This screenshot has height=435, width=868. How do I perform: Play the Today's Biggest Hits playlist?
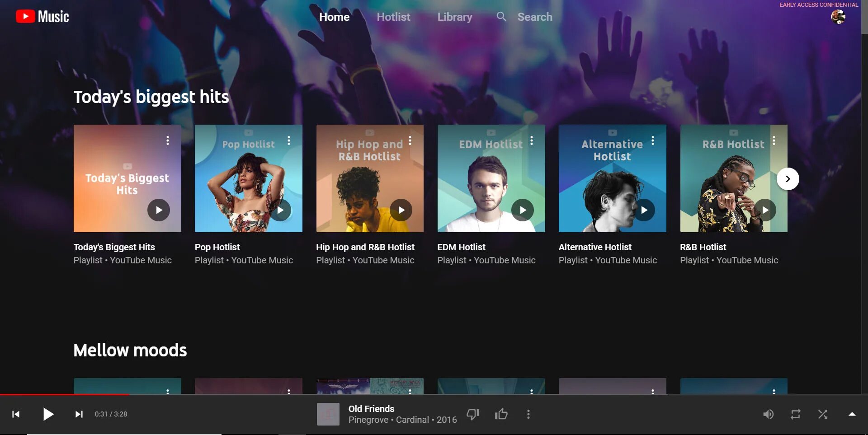(x=159, y=210)
